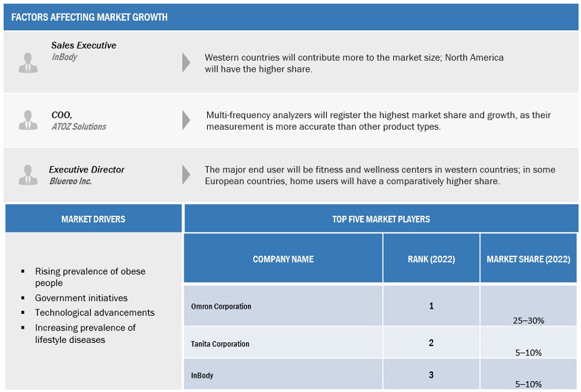Click the Factors Affecting Market Growth header
Viewport: 581px width, 392px height.
(x=89, y=17)
